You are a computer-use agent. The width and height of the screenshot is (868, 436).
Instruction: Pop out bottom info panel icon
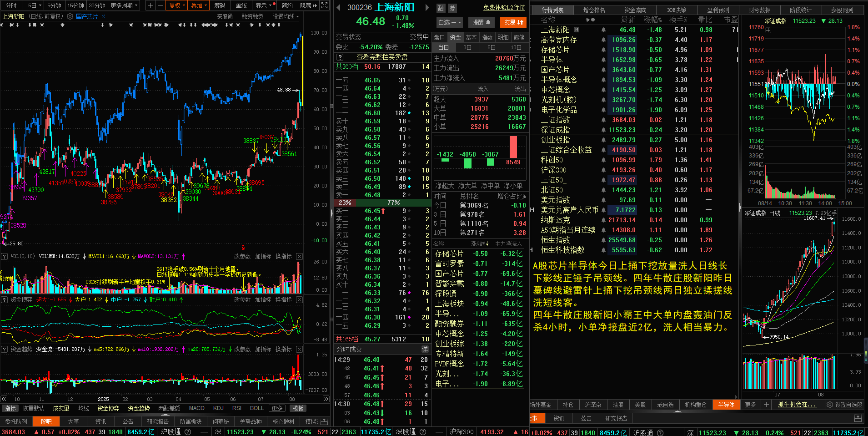324,421
